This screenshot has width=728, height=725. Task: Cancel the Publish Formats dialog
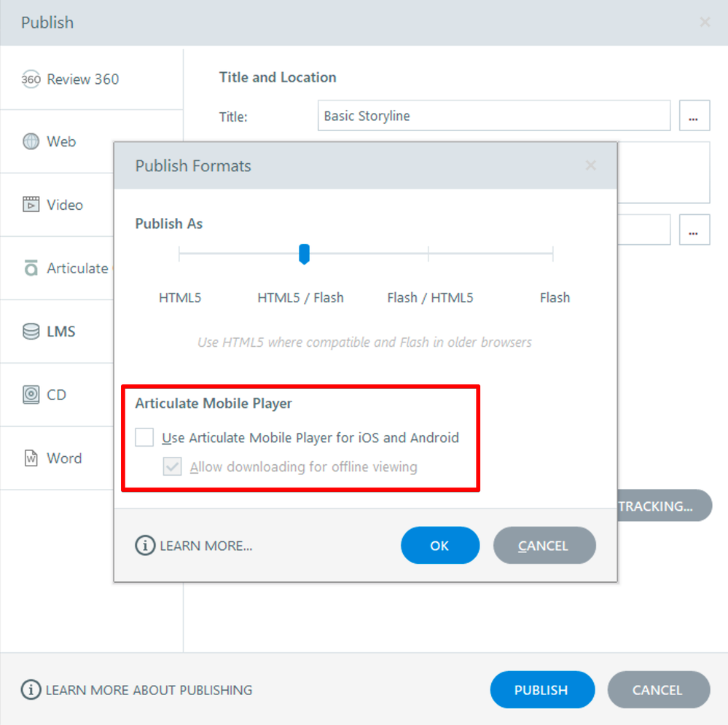click(544, 545)
